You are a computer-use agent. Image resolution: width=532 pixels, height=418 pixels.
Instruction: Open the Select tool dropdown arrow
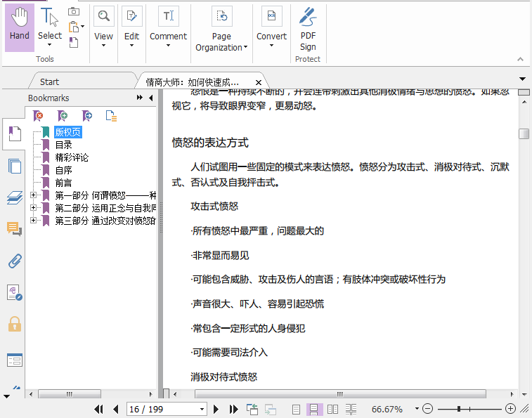[x=49, y=44]
